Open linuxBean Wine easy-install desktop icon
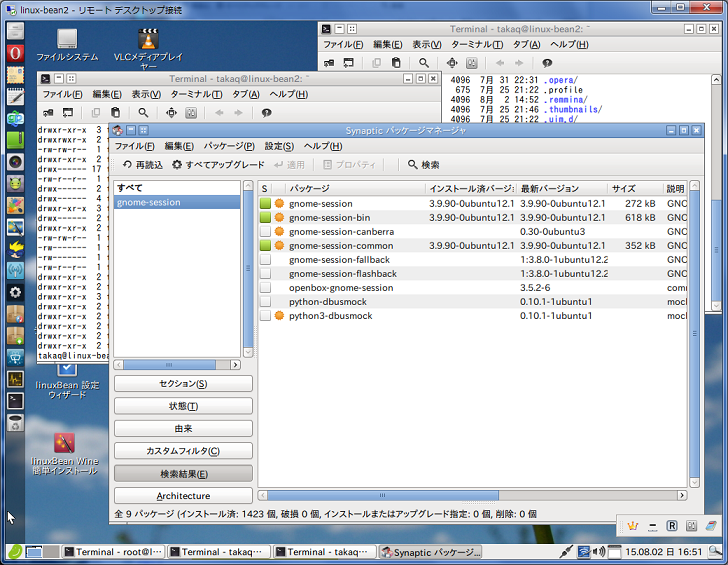 tap(65, 454)
